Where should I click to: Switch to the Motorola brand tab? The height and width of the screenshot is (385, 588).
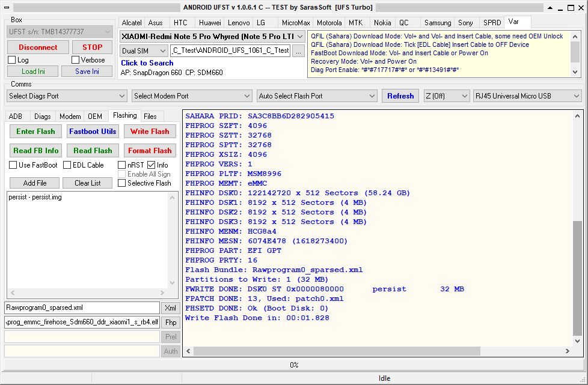tap(329, 23)
